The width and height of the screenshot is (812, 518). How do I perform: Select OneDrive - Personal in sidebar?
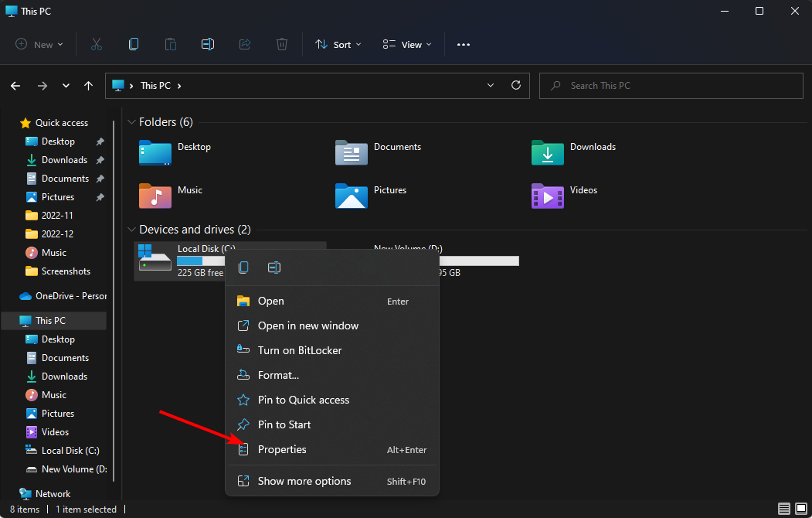[x=62, y=296]
